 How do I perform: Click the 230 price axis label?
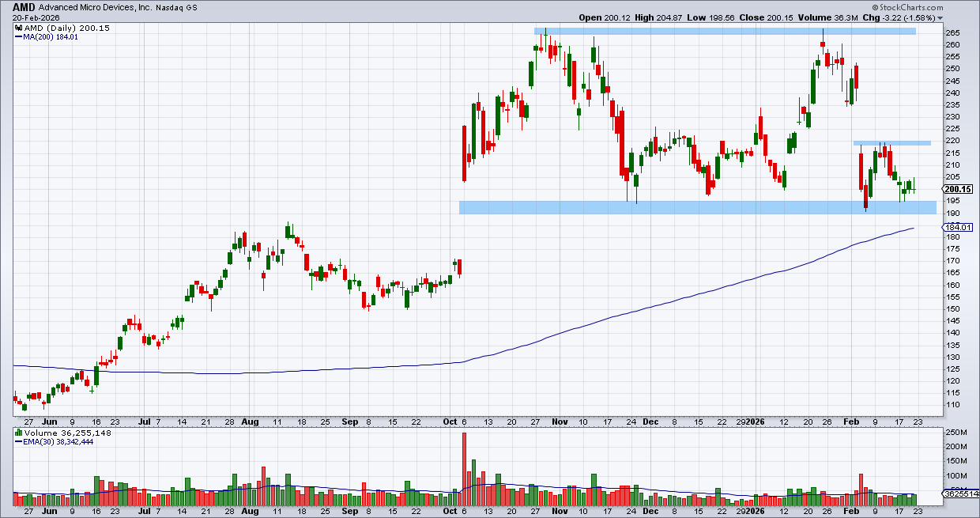coord(952,117)
